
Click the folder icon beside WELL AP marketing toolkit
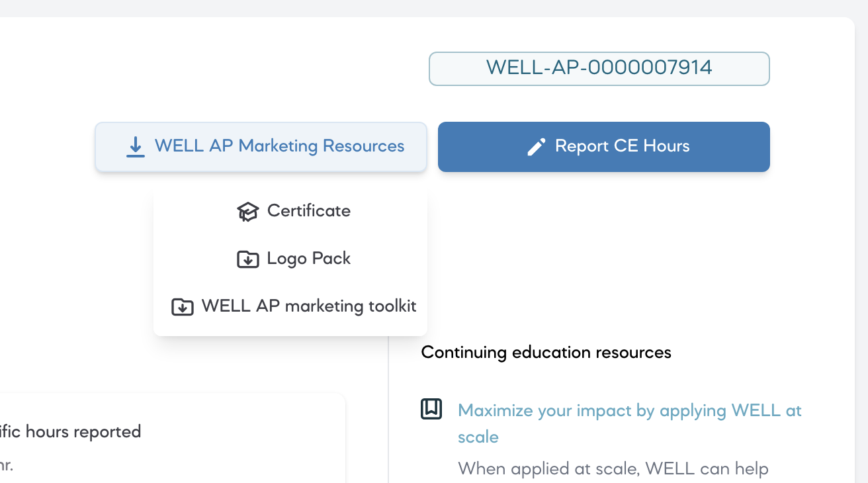(183, 307)
